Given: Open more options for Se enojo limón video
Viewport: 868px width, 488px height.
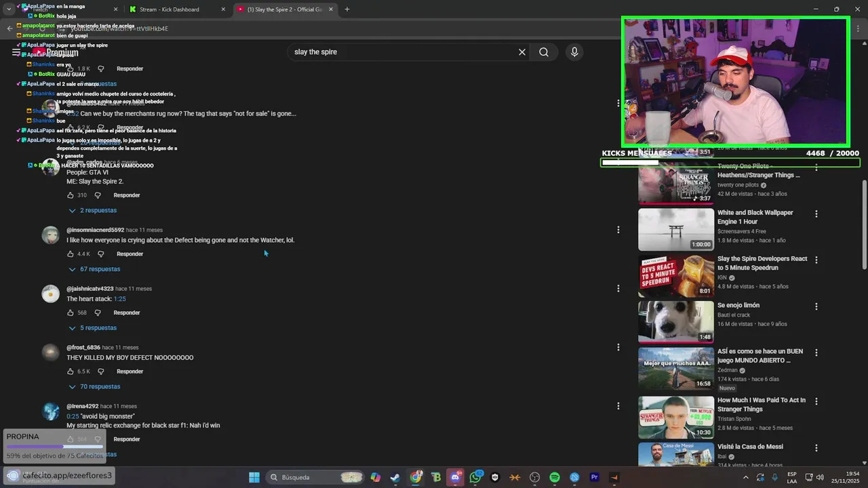Looking at the screenshot, I should pos(816,306).
